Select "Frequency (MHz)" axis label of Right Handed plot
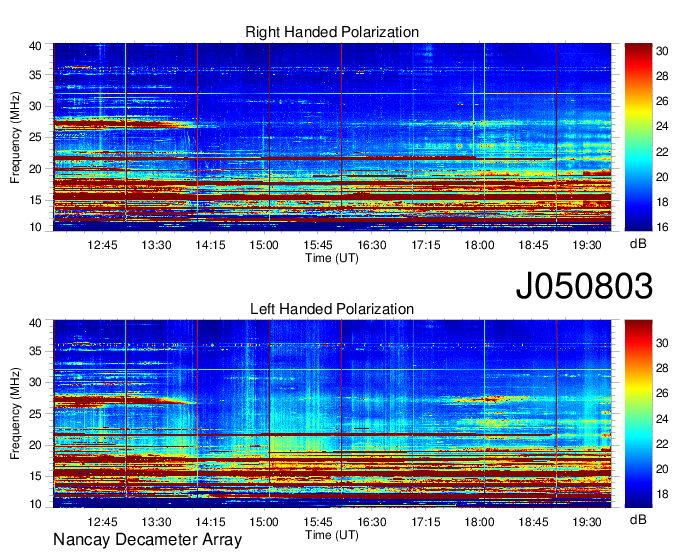Viewport: 680px width, 552px height. [x=15, y=137]
